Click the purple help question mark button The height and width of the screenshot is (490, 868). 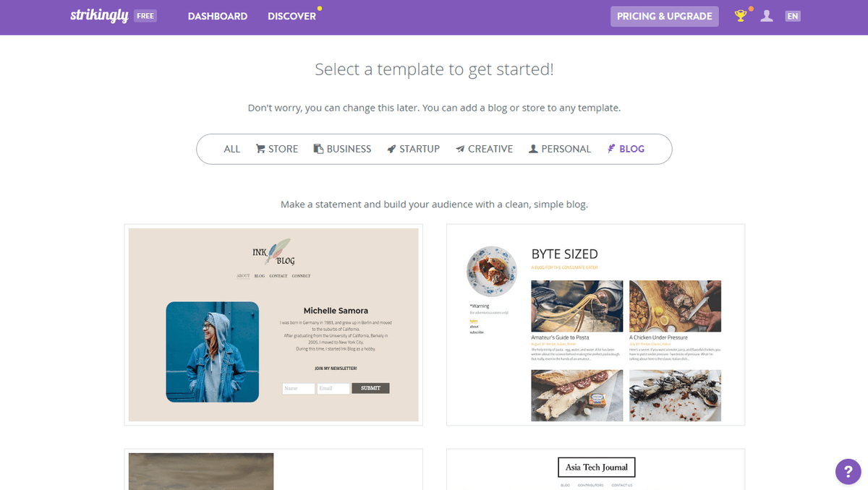click(848, 471)
